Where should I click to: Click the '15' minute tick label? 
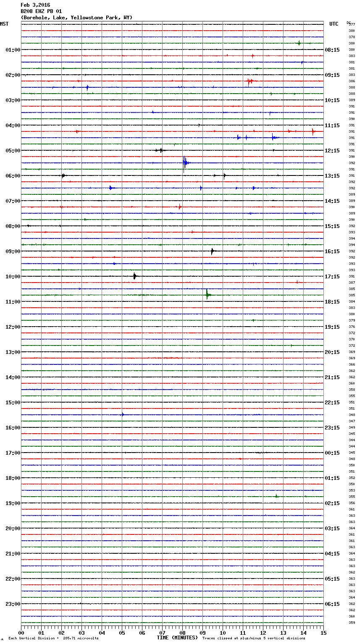[x=323, y=633]
